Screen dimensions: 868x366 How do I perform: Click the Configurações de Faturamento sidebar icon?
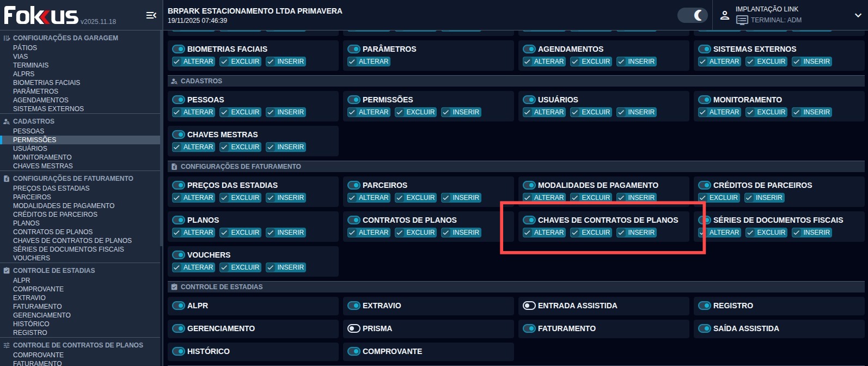tap(7, 179)
